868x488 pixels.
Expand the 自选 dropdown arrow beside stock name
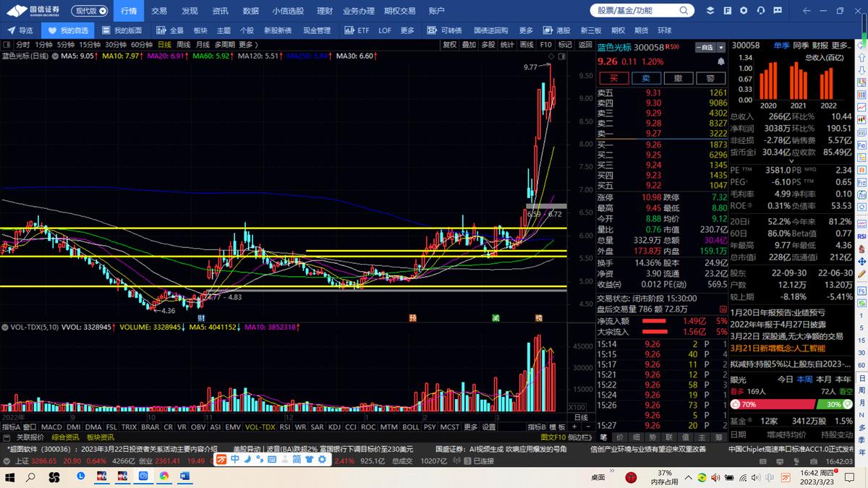click(x=721, y=47)
